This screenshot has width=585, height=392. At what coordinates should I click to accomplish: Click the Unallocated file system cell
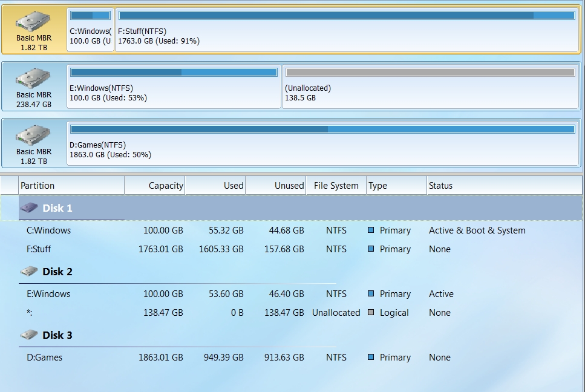(336, 313)
